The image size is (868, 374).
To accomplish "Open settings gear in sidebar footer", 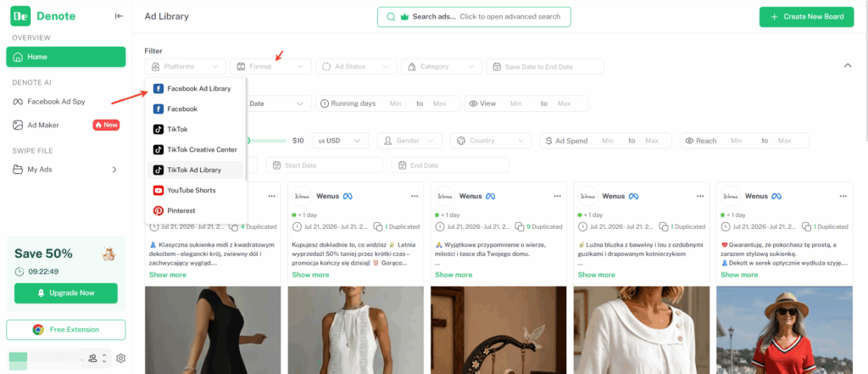I will pyautogui.click(x=120, y=359).
